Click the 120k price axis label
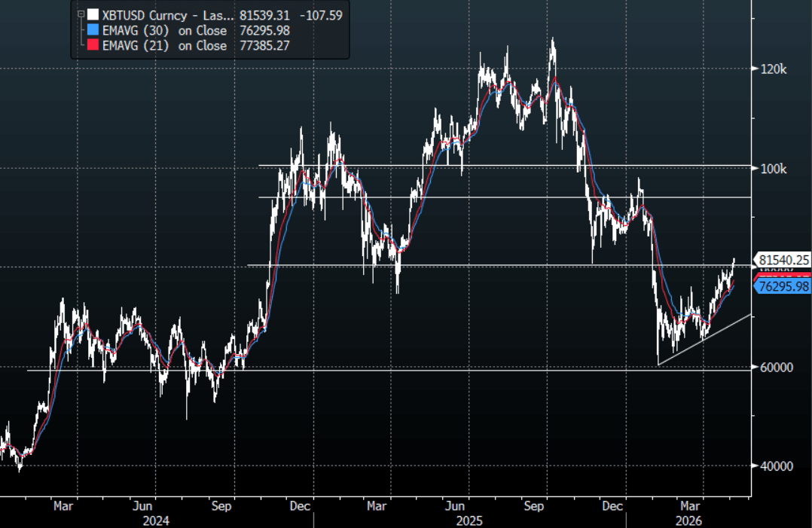This screenshot has height=528, width=812. [773, 69]
